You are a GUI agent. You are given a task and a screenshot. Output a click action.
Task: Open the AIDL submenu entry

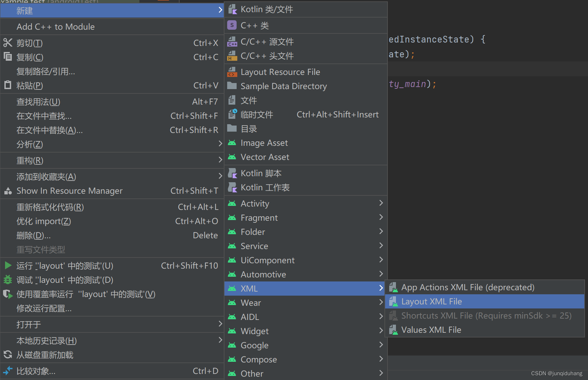[x=305, y=317]
